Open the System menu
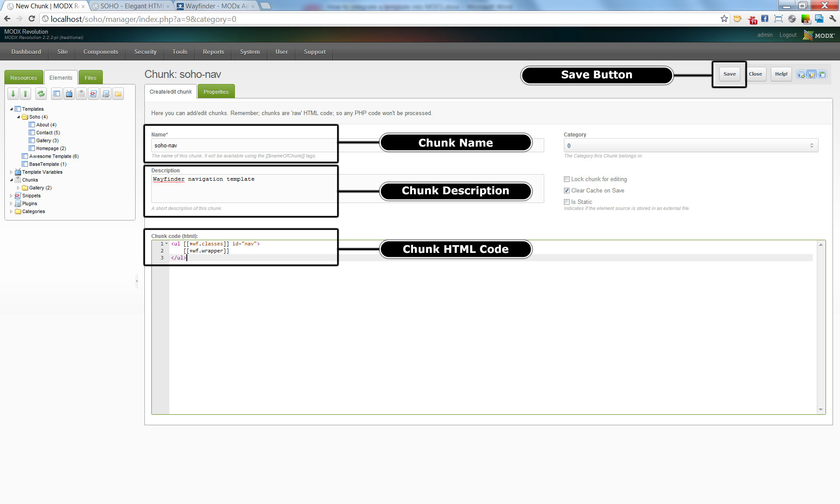840x504 pixels. 250,52
